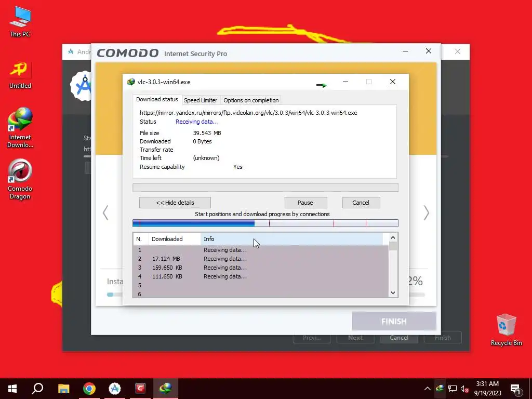Select connection row with 159.650 KB

261,268
